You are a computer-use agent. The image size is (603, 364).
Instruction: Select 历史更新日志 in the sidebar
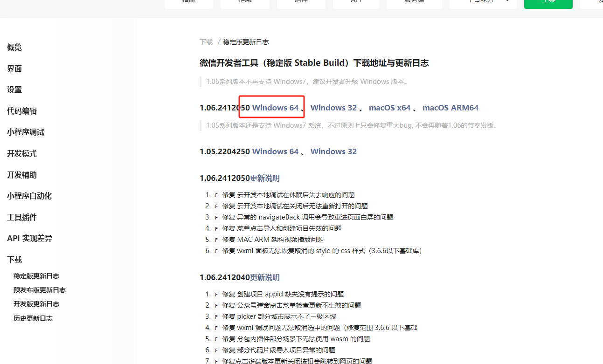tap(33, 318)
